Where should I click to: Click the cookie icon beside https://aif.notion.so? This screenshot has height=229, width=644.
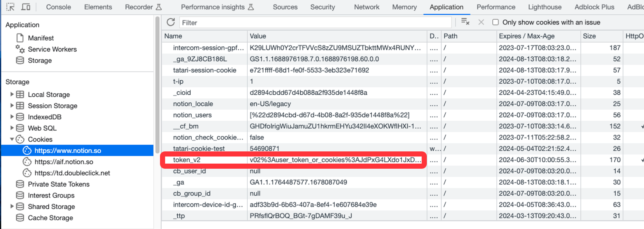pos(27,162)
